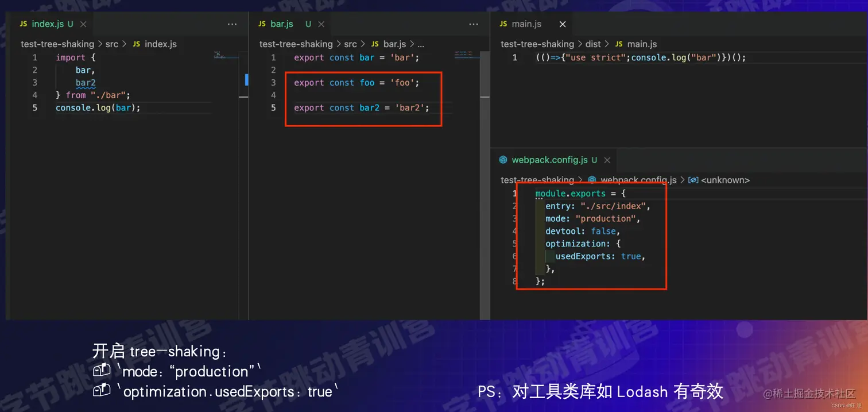Click the bar.js breadcrumb file name
This screenshot has height=412, width=868.
coord(394,44)
